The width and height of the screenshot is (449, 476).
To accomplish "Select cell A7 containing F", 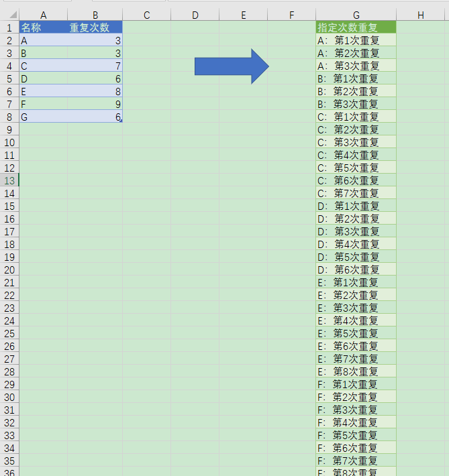I will [x=44, y=104].
